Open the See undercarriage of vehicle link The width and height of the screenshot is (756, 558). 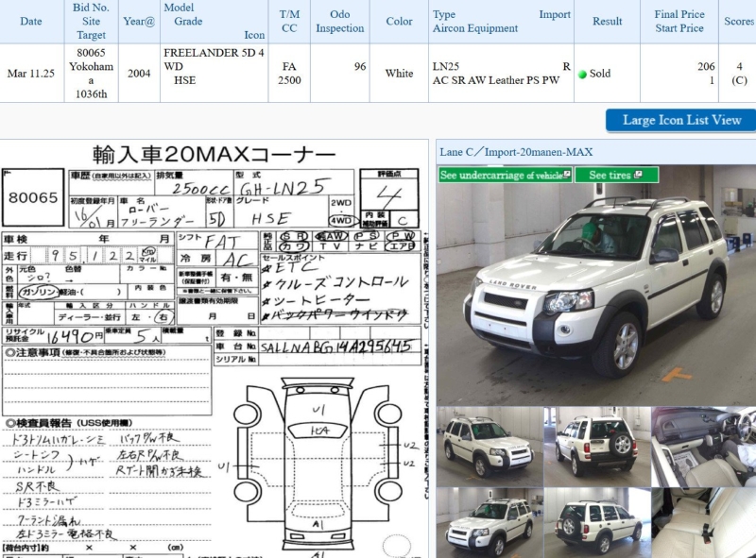pyautogui.click(x=506, y=175)
